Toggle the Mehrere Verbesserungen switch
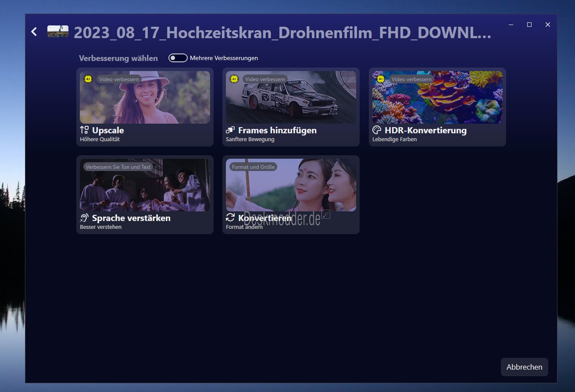Viewport: 575px width, 392px height. pyautogui.click(x=178, y=58)
